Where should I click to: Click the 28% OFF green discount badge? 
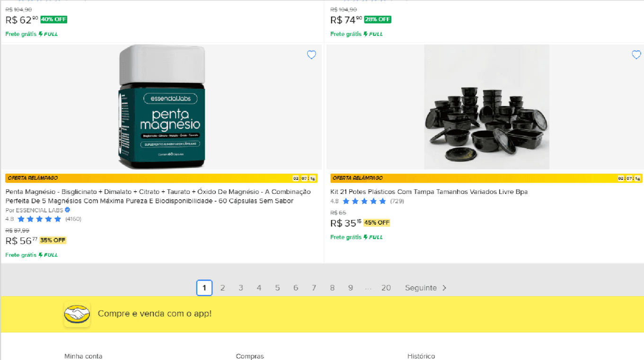point(378,19)
